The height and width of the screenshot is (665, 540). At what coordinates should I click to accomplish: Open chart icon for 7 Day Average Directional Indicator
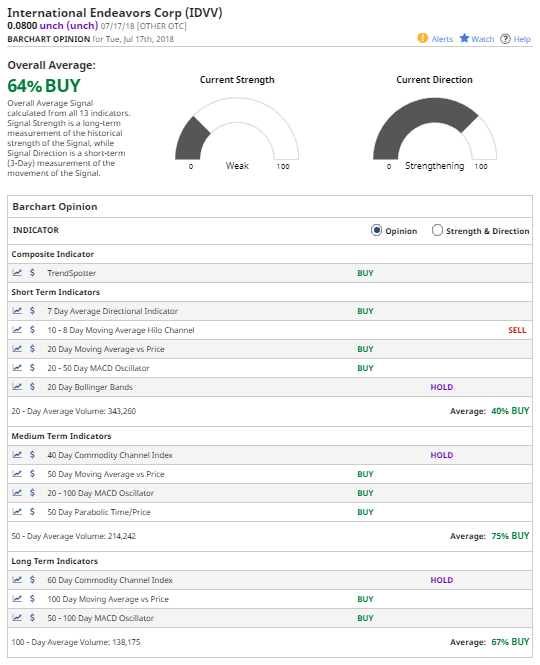[x=17, y=311]
